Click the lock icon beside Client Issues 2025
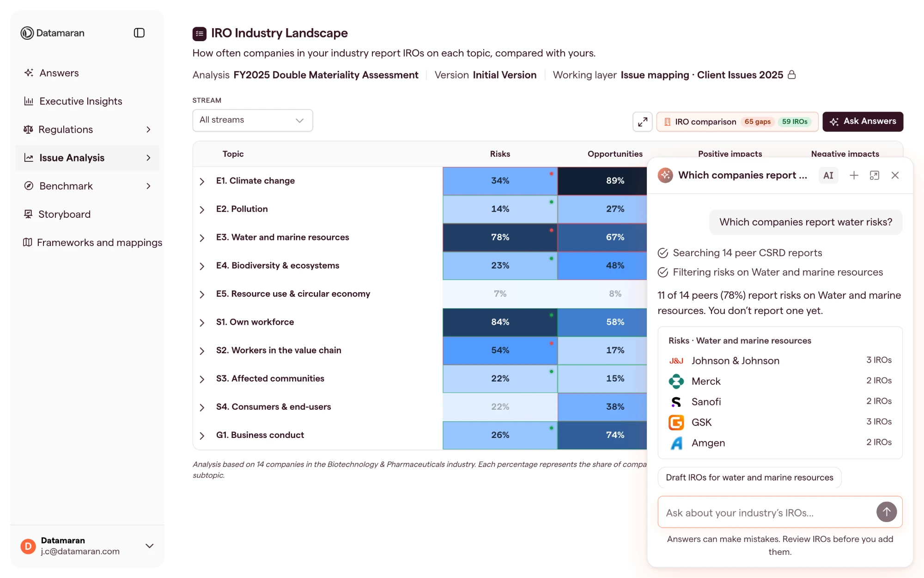The image size is (924, 578). pyautogui.click(x=792, y=75)
